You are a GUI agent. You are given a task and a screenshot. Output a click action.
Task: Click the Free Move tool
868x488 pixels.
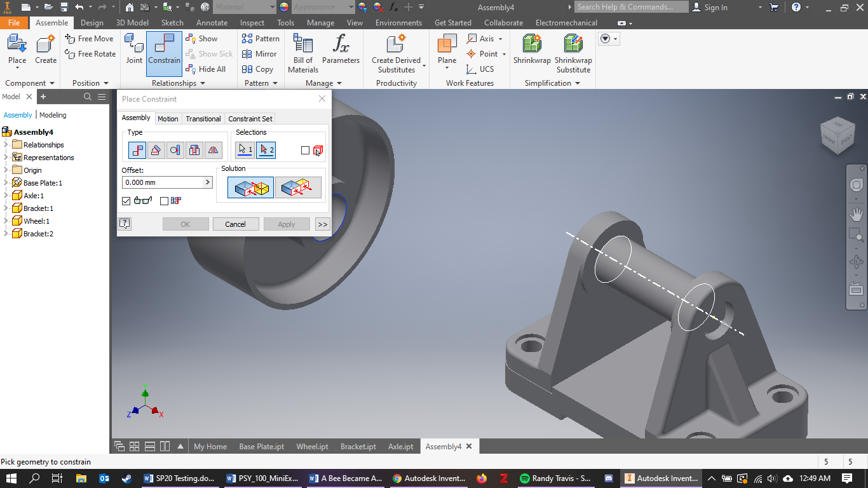point(90,39)
